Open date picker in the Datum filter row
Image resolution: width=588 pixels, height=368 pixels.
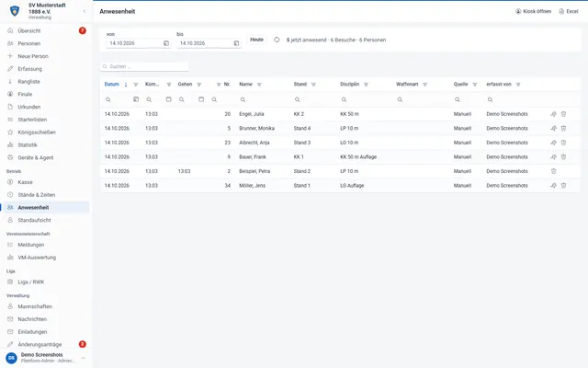coord(136,99)
